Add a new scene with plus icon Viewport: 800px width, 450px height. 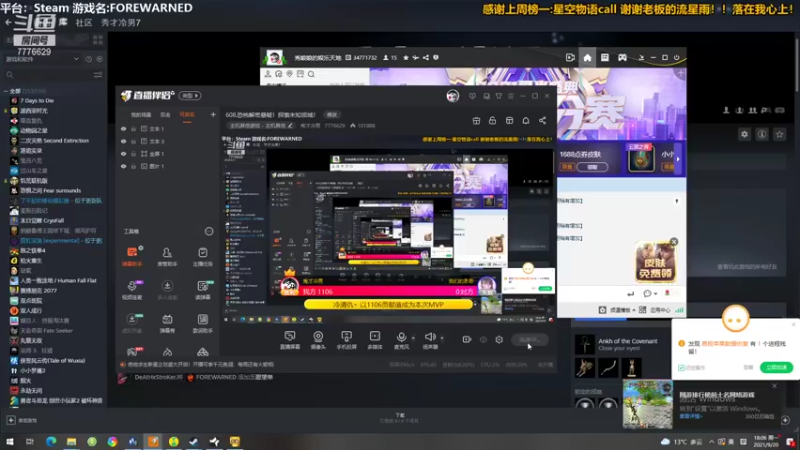point(213,115)
